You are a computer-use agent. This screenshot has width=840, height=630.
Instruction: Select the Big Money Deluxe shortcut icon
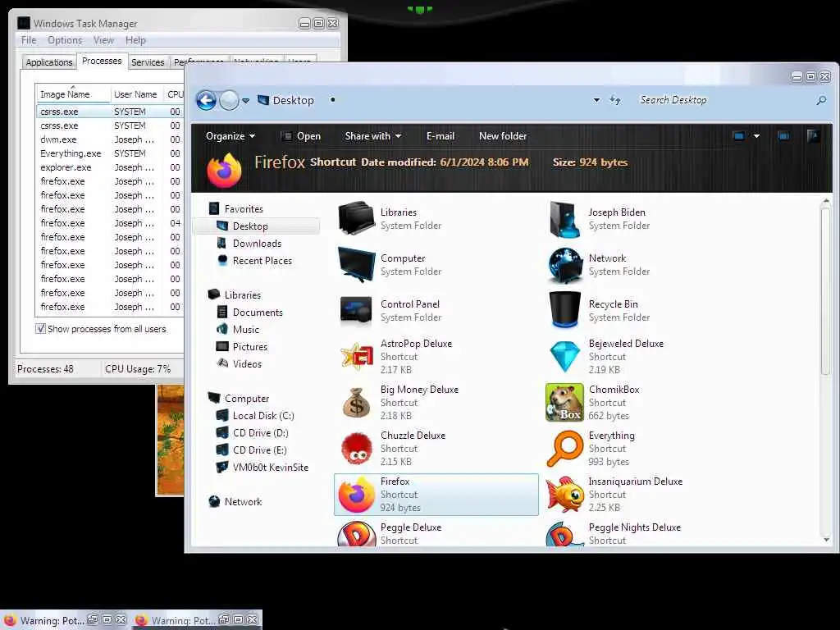[x=356, y=402]
